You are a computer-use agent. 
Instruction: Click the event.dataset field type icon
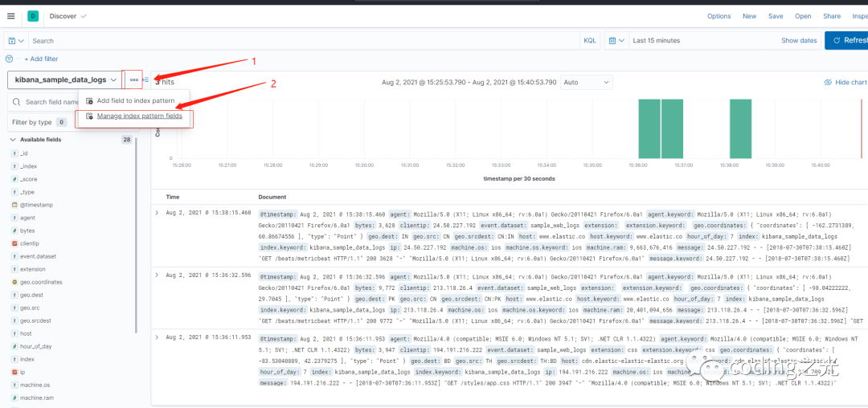tap(14, 256)
